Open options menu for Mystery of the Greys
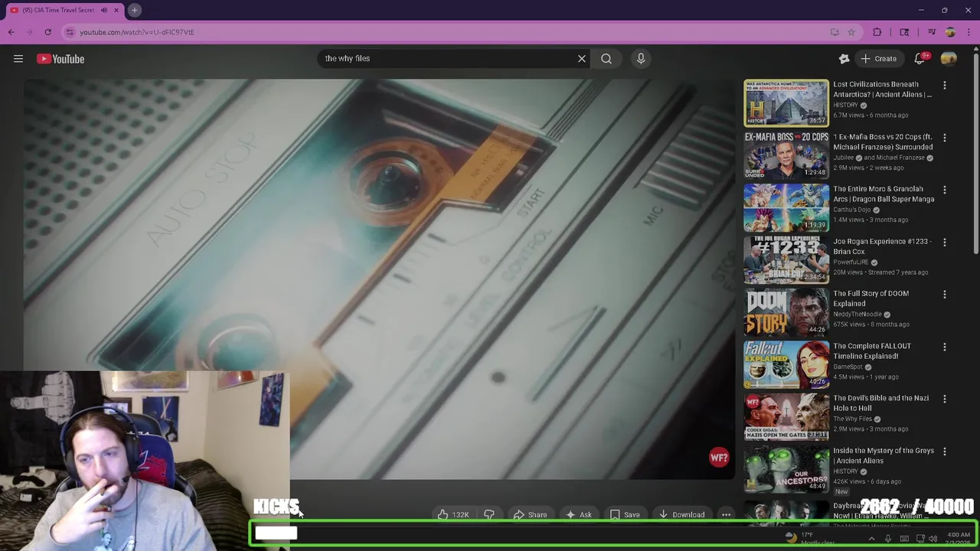Viewport: 980px width, 551px height. (945, 452)
